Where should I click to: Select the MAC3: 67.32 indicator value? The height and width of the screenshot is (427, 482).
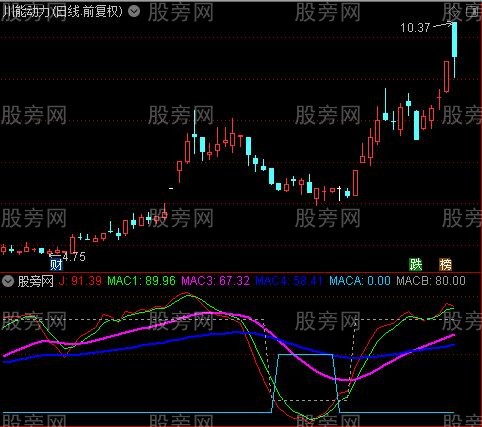click(215, 281)
